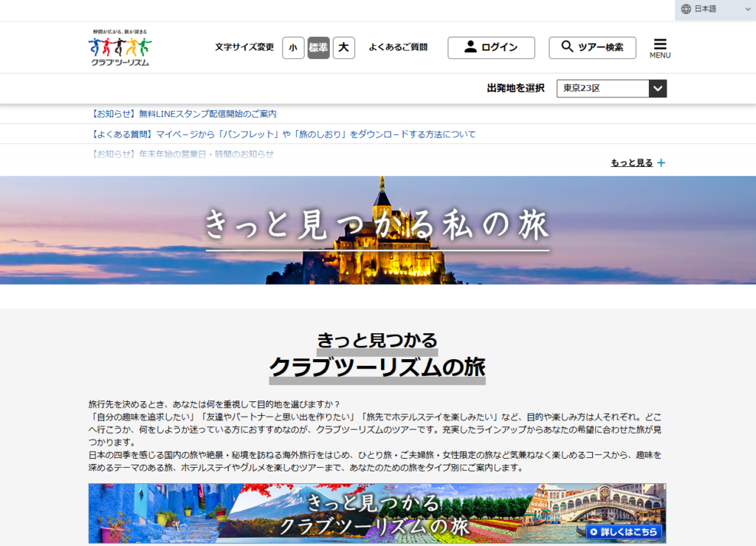Open the hamburger MENU icon
This screenshot has height=546, width=756.
pos(660,47)
